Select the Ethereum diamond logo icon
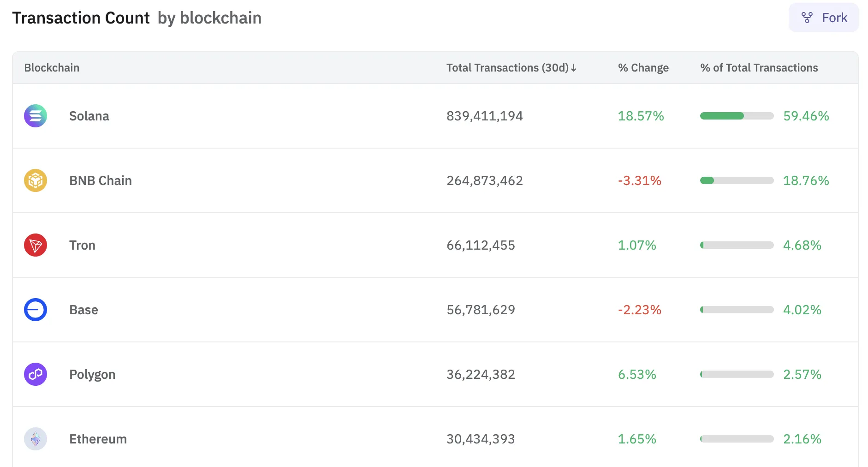This screenshot has width=868, height=467. (35, 439)
